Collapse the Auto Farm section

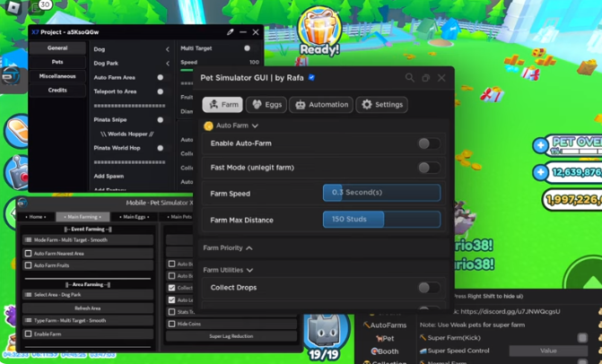pos(255,126)
